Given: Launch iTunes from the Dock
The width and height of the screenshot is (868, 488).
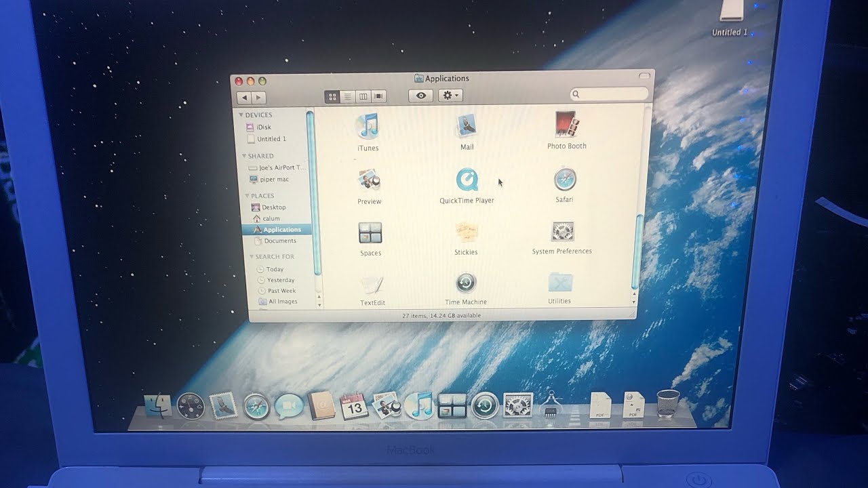Looking at the screenshot, I should click(419, 405).
